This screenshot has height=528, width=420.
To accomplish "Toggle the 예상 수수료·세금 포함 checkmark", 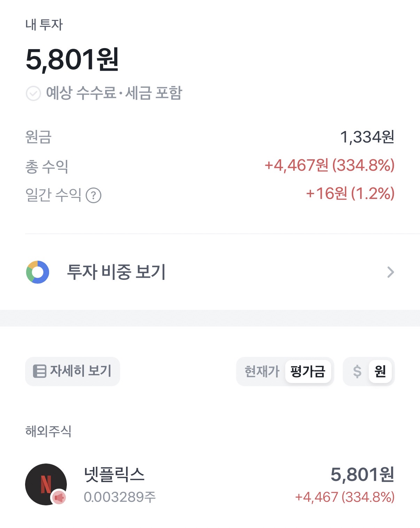I will (33, 93).
